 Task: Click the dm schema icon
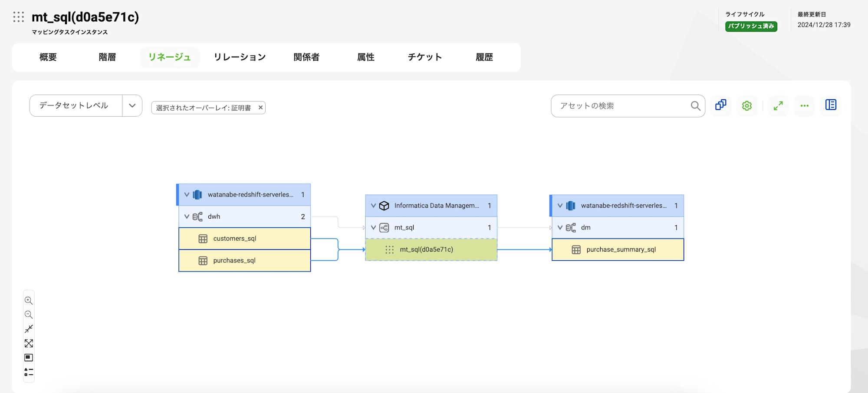571,227
